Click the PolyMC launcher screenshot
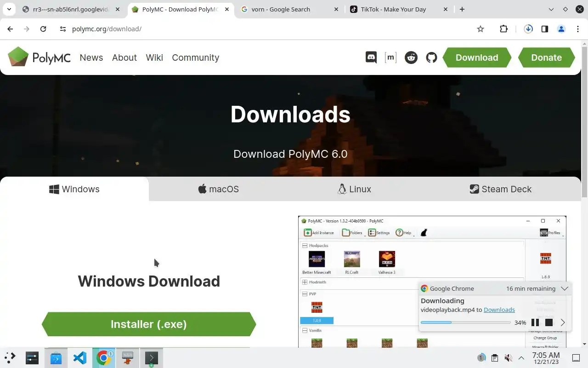This screenshot has height=368, width=588. [432, 282]
